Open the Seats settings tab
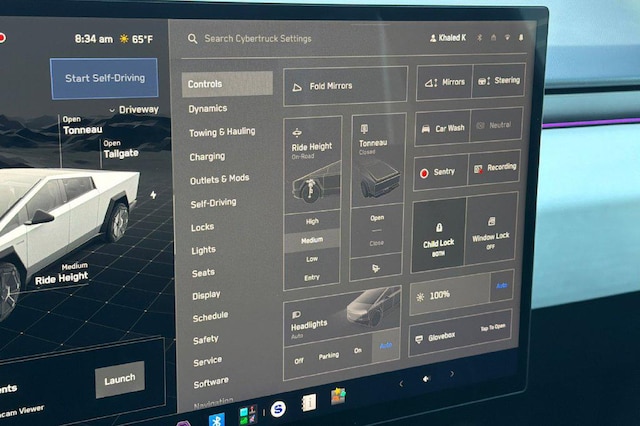The width and height of the screenshot is (640, 426). pos(203,273)
